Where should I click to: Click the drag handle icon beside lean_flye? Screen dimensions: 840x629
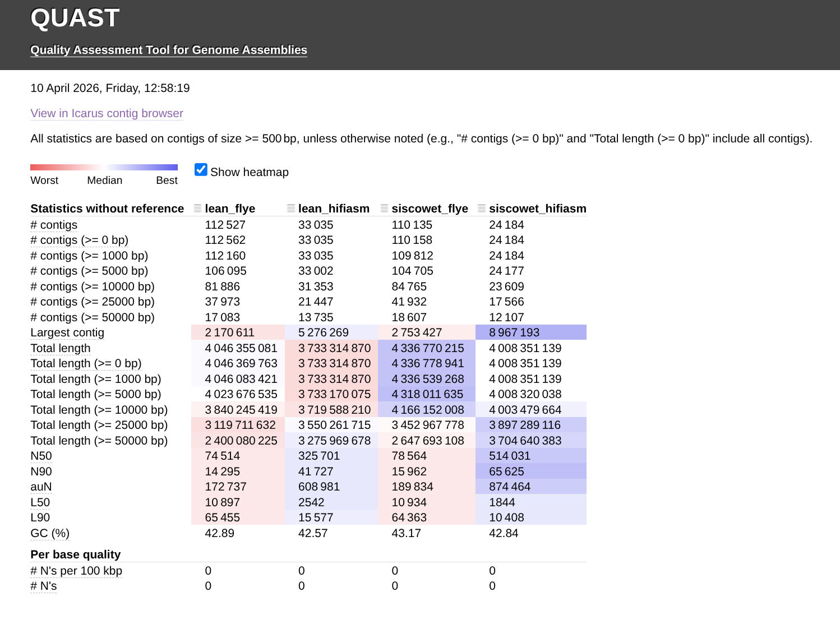(197, 209)
